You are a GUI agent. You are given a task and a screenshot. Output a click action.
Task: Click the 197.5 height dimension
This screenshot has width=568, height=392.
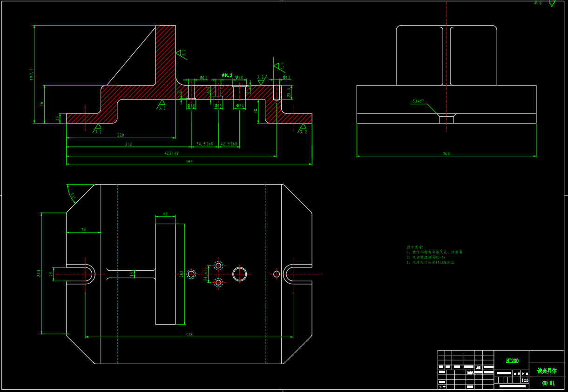coord(31,74)
